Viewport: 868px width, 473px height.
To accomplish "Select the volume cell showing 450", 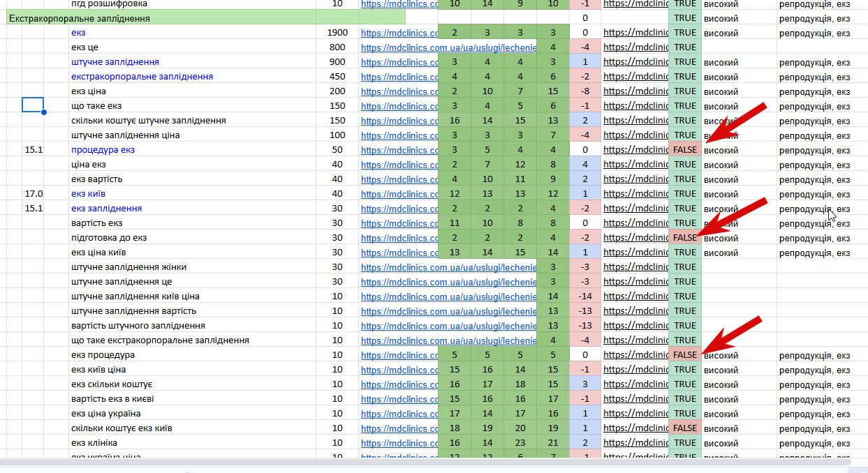I will click(x=337, y=77).
